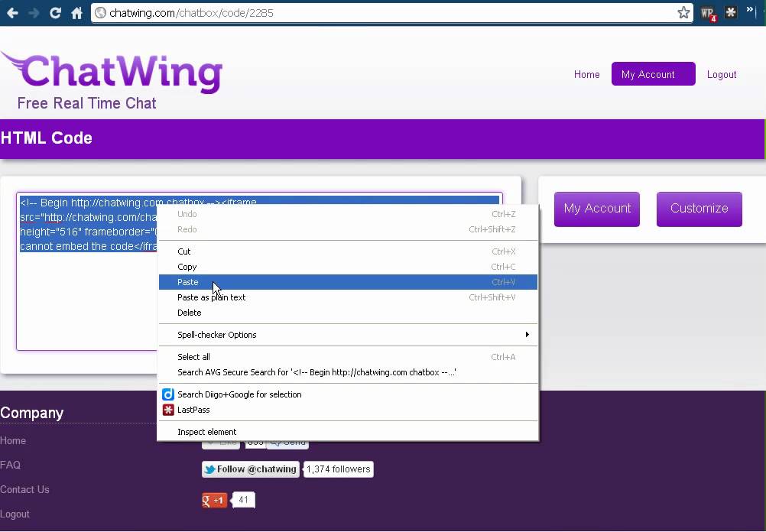Click Free Real Time Chat tagline

tap(87, 103)
